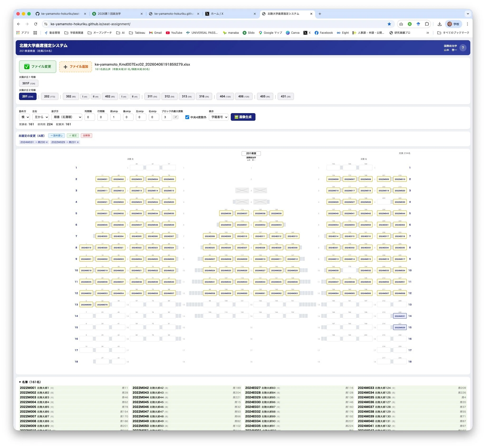The height and width of the screenshot is (448, 486).
Task: Select classroom 202 (172)
Action: [x=49, y=96]
